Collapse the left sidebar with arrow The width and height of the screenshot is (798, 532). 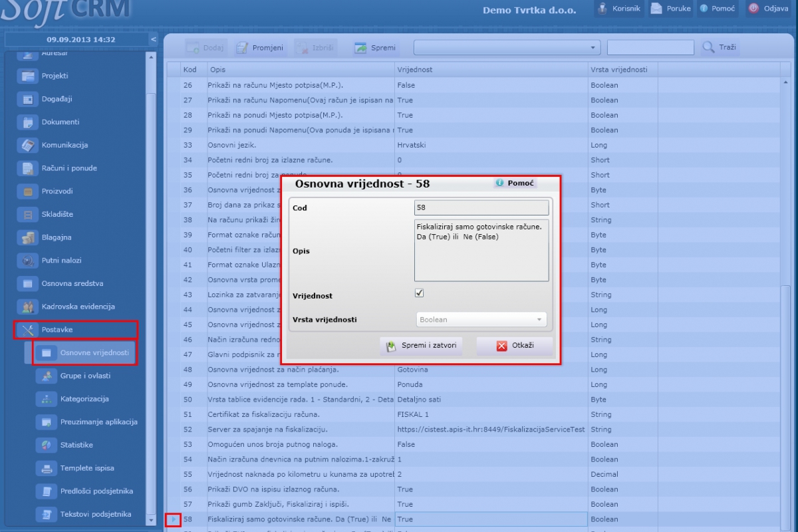tap(154, 39)
